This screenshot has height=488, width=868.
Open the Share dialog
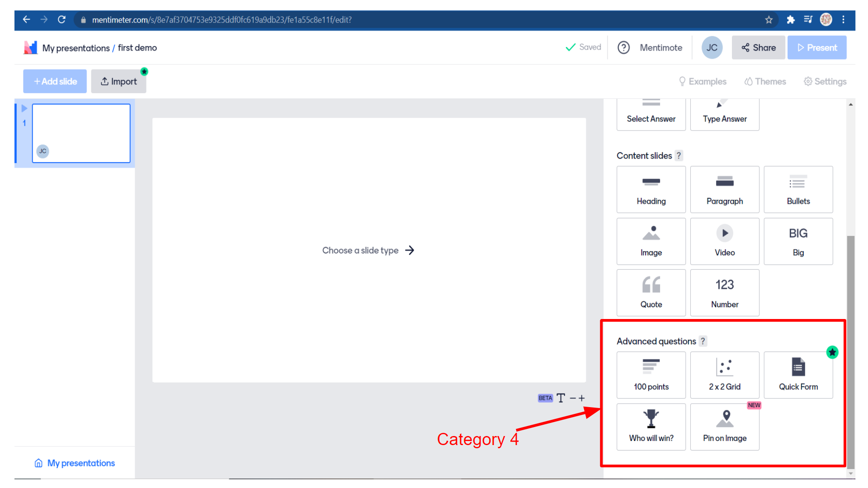(x=758, y=47)
